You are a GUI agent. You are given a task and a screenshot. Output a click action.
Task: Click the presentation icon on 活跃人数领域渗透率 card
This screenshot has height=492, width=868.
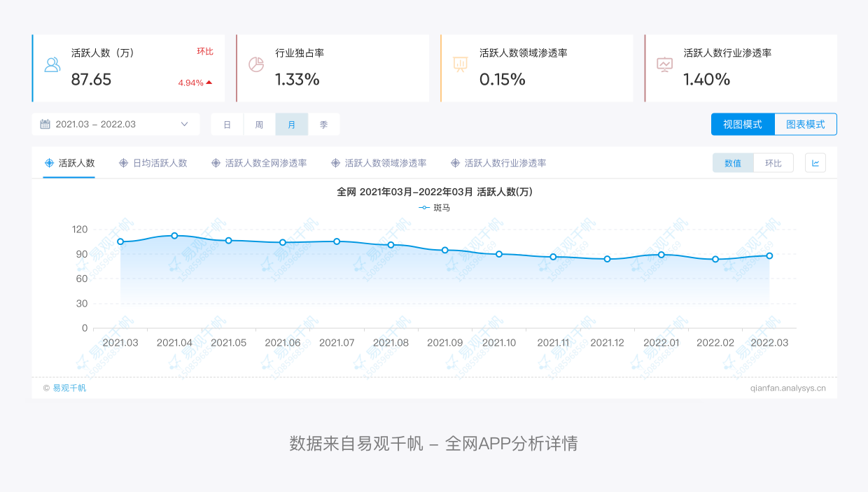[459, 64]
